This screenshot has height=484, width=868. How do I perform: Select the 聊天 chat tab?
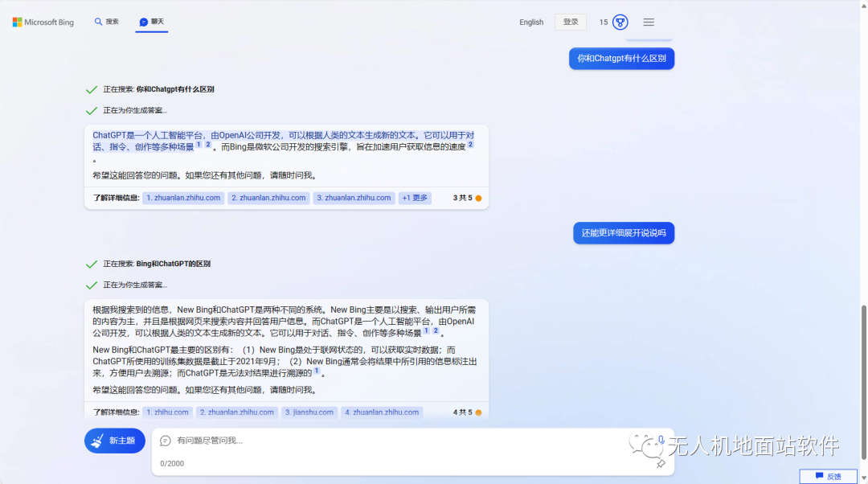click(x=151, y=22)
